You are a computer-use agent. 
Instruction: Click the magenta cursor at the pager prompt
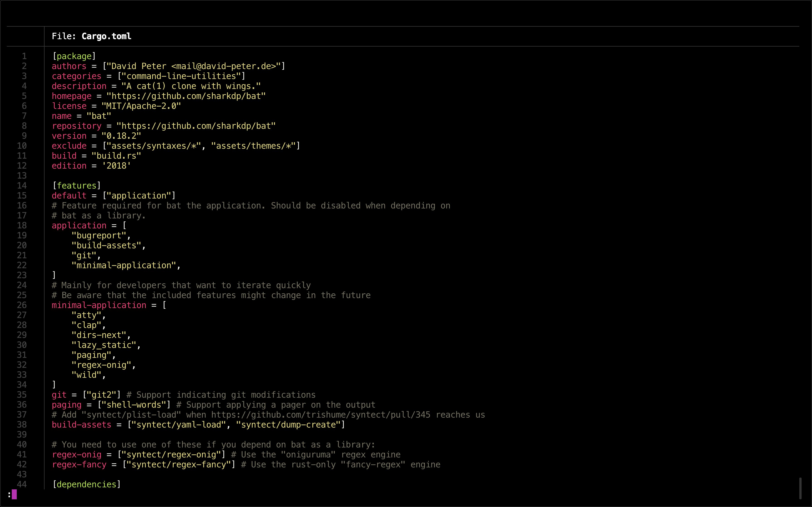coord(14,494)
